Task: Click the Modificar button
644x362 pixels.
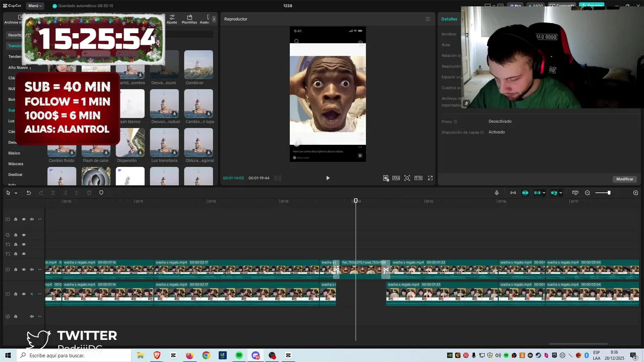Action: point(625,179)
